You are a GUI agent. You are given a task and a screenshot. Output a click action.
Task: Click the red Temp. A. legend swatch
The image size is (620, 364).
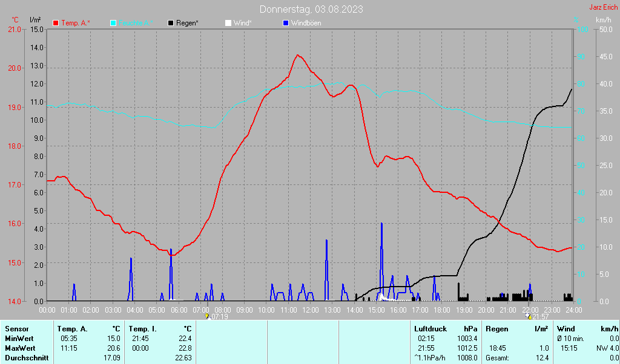pyautogui.click(x=56, y=23)
